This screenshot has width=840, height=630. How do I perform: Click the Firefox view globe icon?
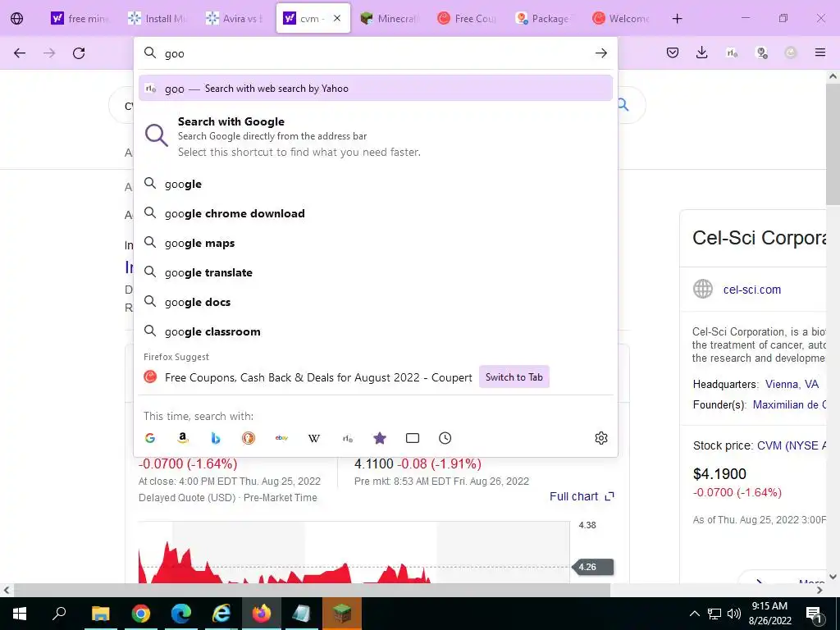click(x=16, y=18)
